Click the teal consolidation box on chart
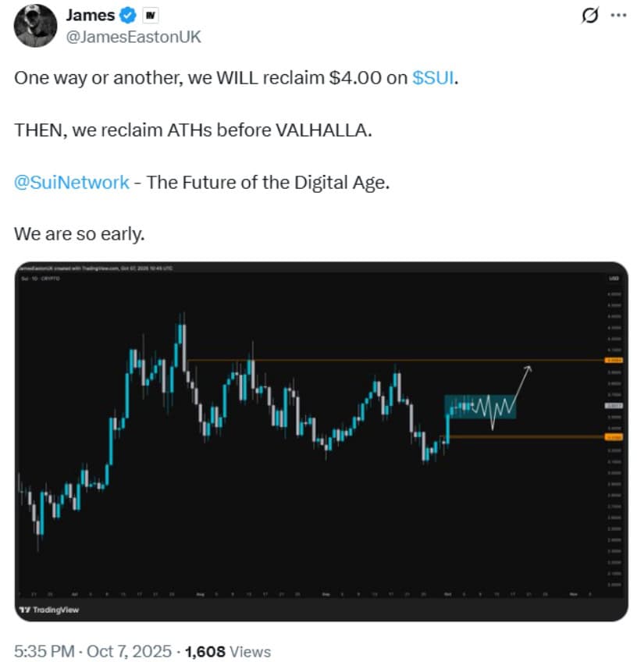Viewport: 644px width, 662px height. (480, 407)
